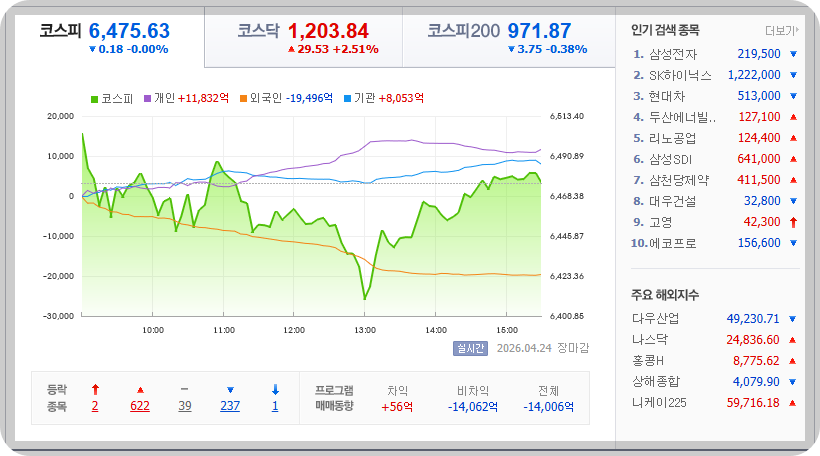Click the red upper-limit arrow icon above 2
This screenshot has height=456, width=820.
(95, 390)
